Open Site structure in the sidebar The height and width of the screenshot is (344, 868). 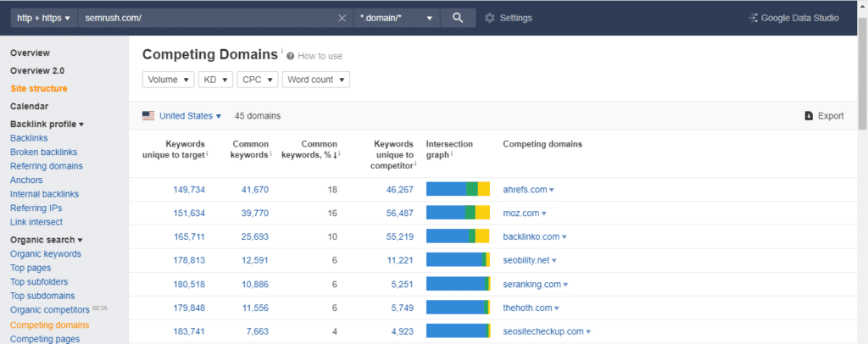point(39,88)
